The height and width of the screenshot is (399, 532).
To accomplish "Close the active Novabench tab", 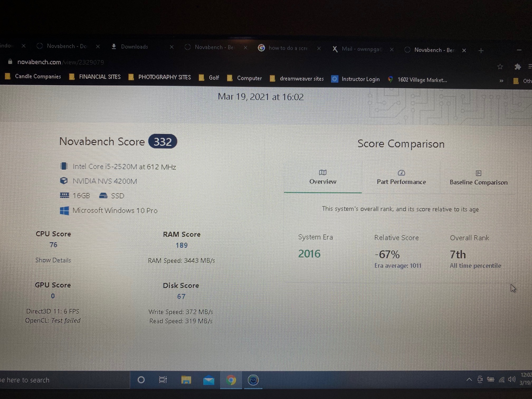I will pyautogui.click(x=464, y=50).
